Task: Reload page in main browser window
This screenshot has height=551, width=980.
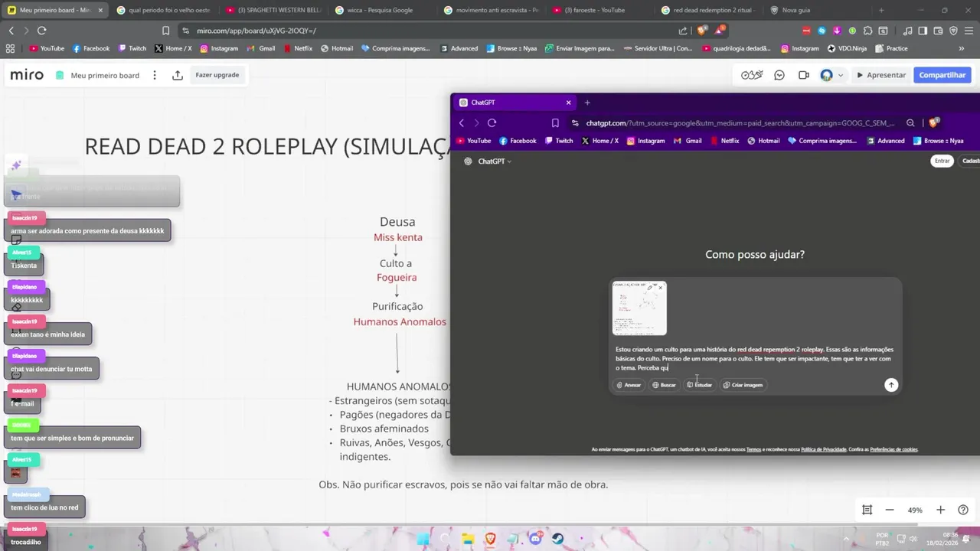Action: click(41, 31)
